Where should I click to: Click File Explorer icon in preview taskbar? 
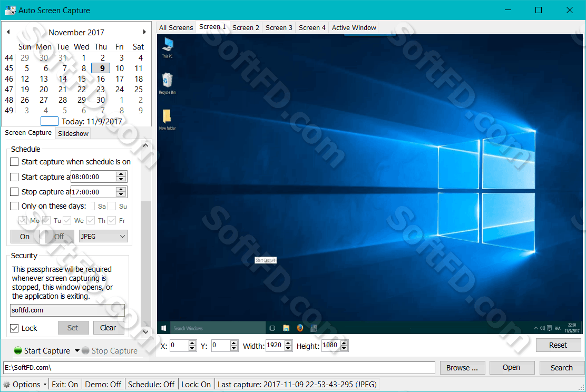(286, 328)
